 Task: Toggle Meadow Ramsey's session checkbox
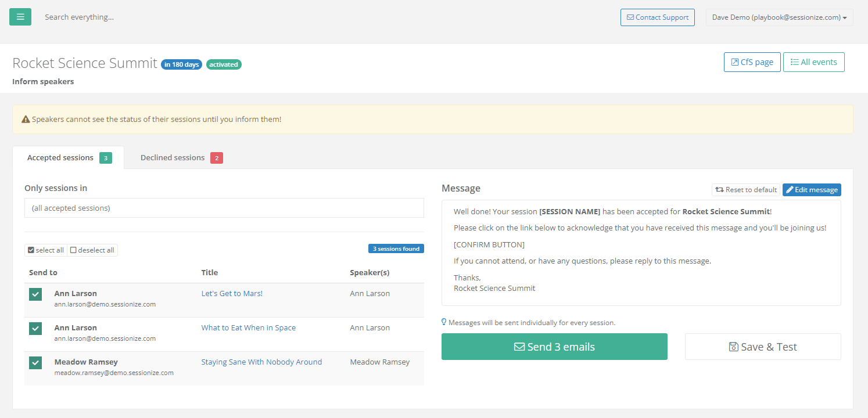pos(35,363)
